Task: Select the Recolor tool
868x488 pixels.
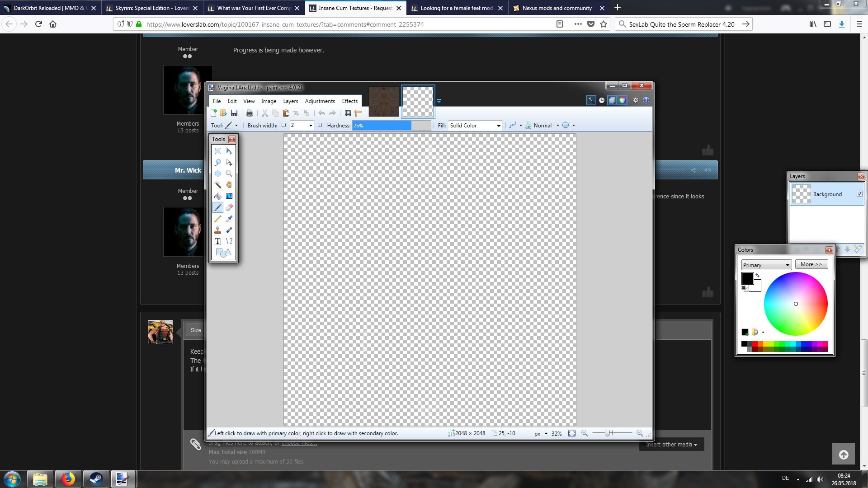Action: click(x=229, y=230)
